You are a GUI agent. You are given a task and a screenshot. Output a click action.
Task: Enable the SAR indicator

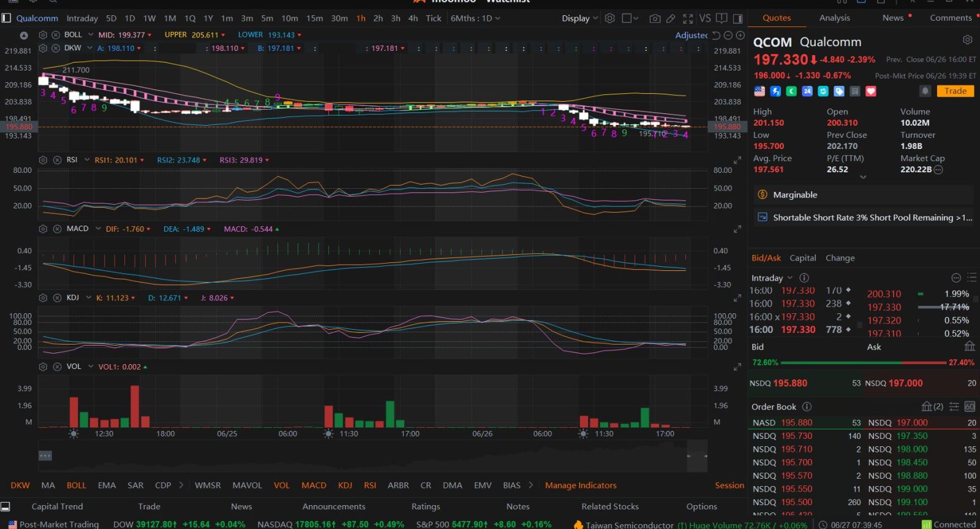pos(135,485)
